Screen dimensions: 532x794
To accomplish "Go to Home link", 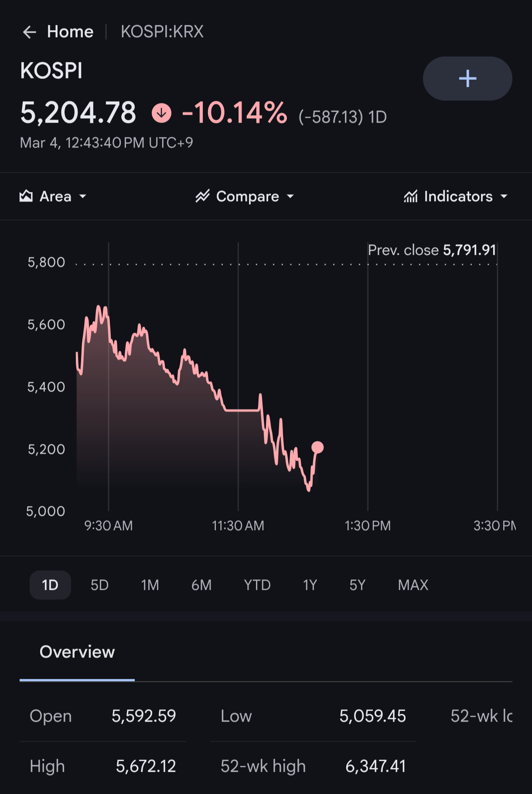I will pos(70,32).
